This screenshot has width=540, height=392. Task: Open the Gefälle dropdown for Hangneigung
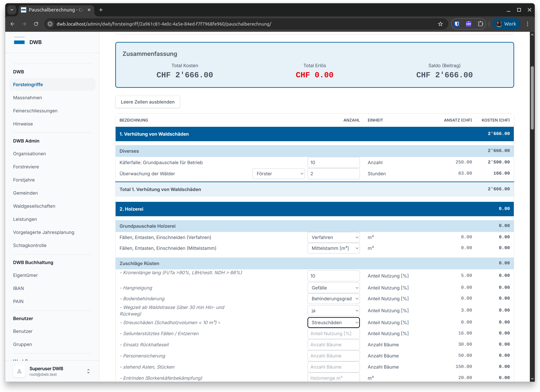click(x=333, y=288)
